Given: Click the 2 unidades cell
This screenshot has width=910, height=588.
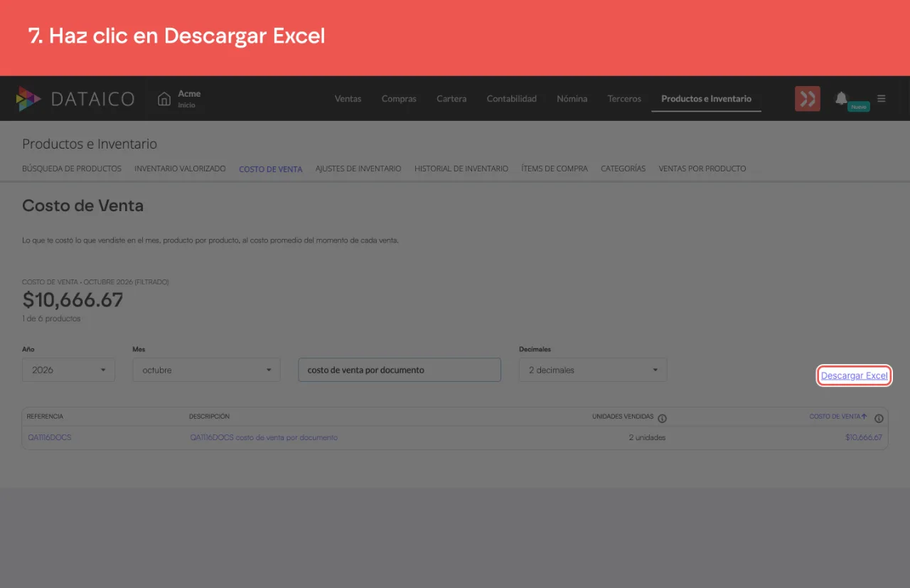Looking at the screenshot, I should [647, 437].
